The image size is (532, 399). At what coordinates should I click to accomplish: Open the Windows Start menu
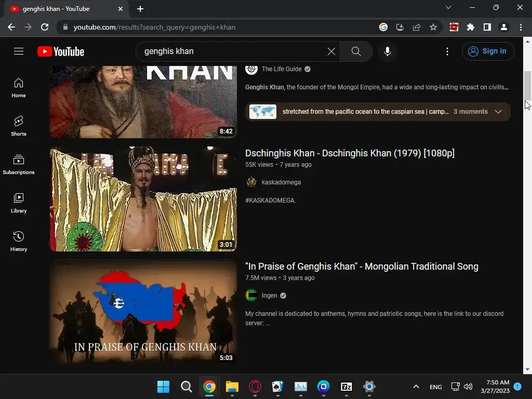pos(163,387)
